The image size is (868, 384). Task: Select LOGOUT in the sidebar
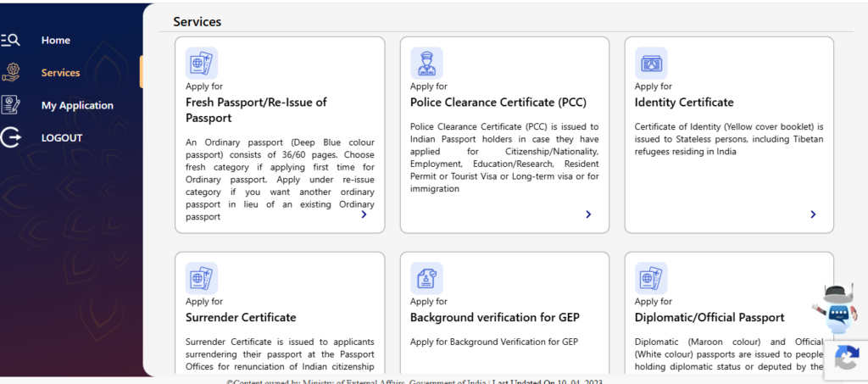coord(62,137)
